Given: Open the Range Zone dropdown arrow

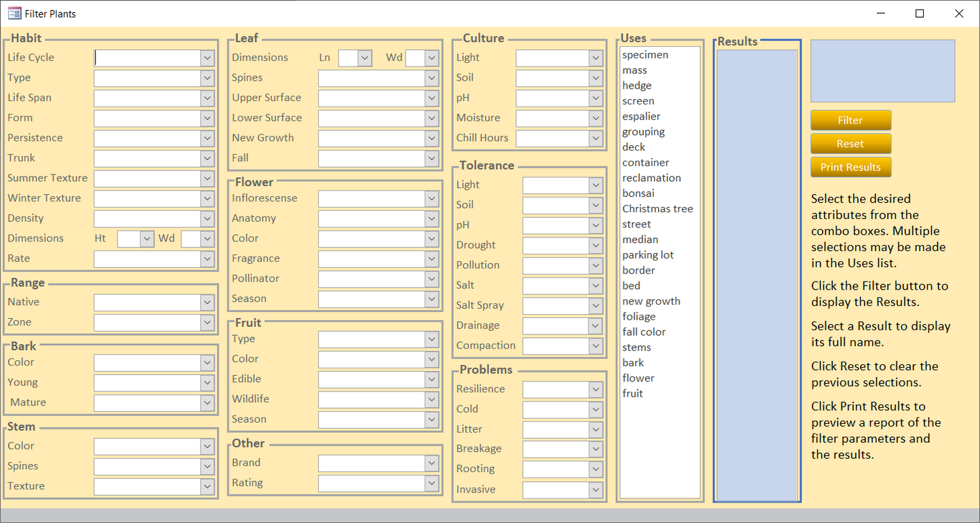Looking at the screenshot, I should (x=208, y=323).
